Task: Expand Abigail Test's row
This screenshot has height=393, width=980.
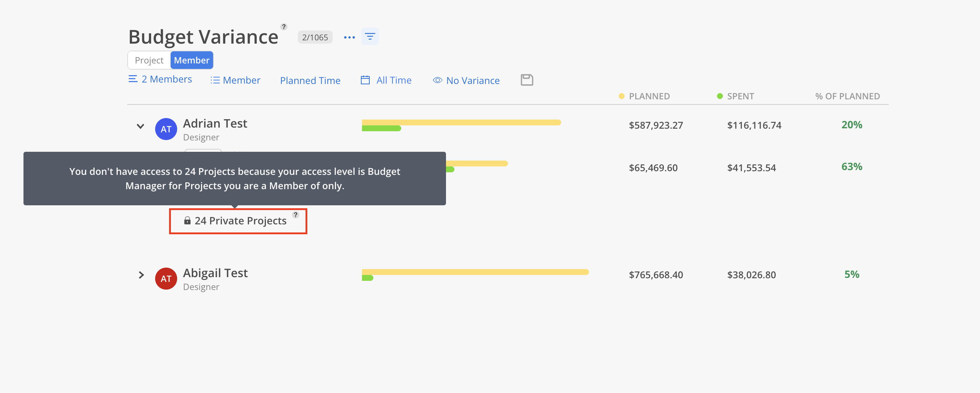Action: point(141,275)
